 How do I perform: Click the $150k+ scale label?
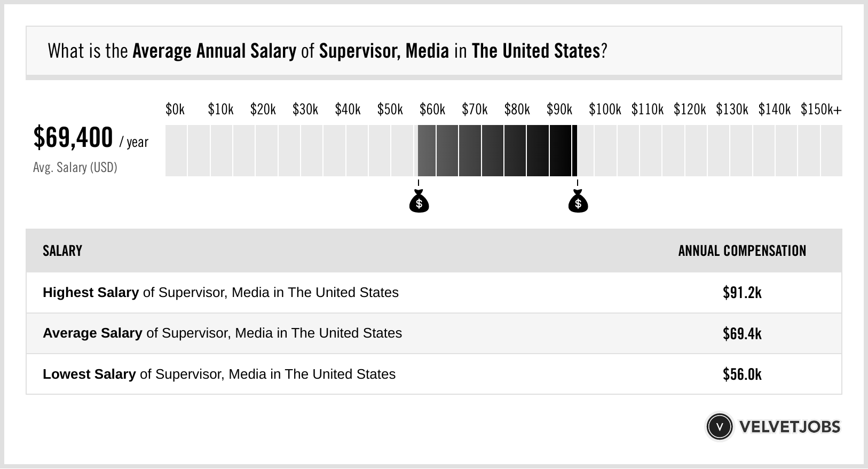click(821, 110)
